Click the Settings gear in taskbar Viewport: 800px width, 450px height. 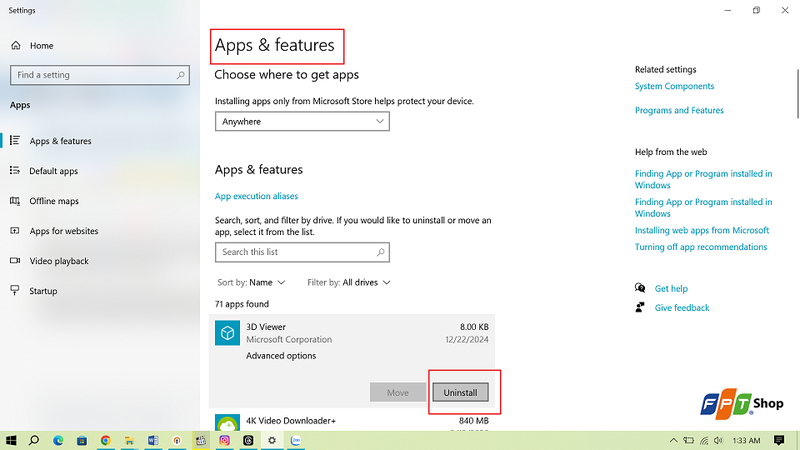(x=272, y=440)
